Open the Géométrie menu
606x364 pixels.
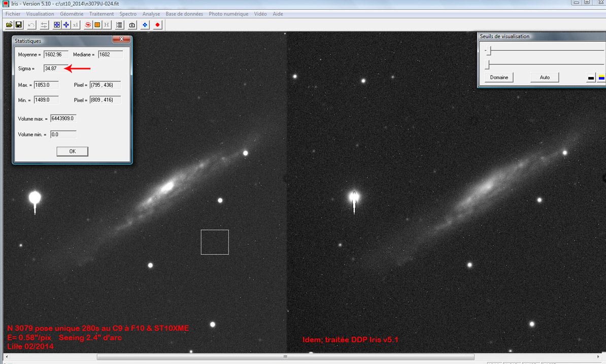pyautogui.click(x=72, y=14)
